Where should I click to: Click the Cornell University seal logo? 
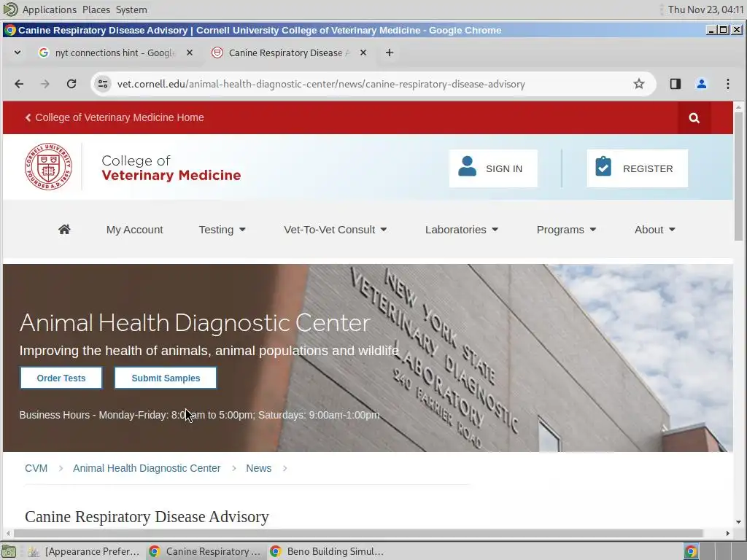pos(49,167)
